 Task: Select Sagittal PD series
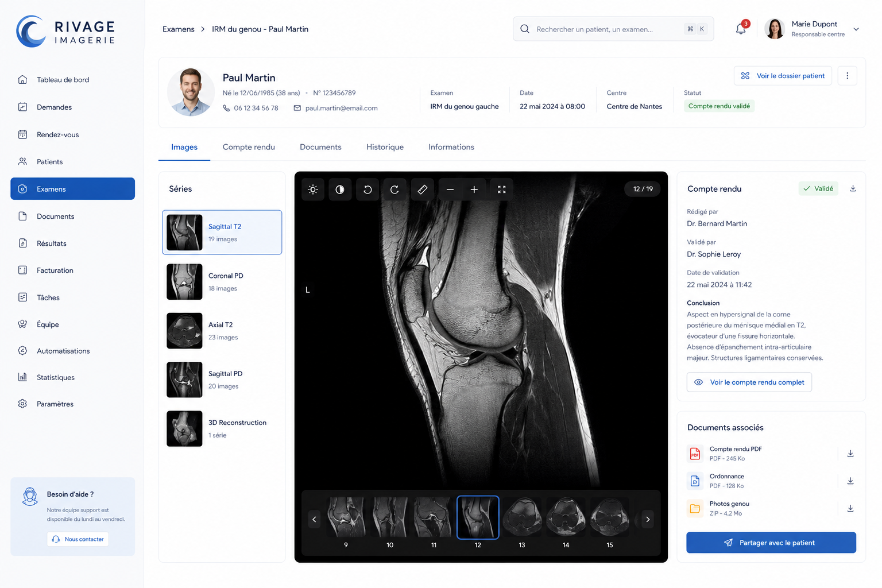[x=222, y=380]
